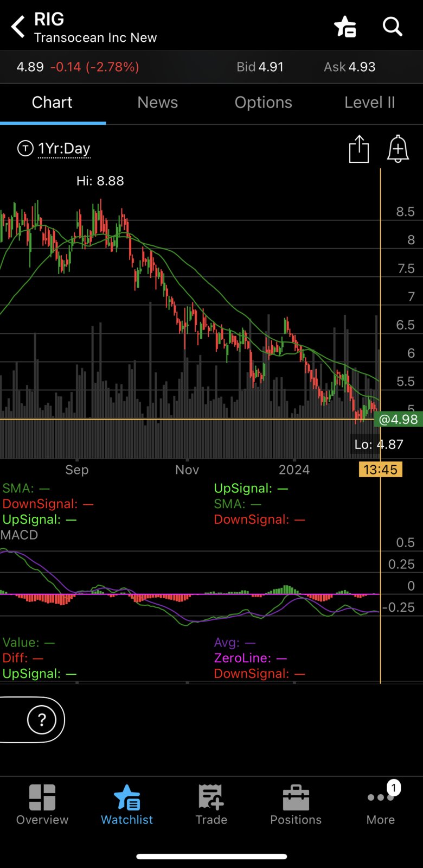This screenshot has width=423, height=868.
Task: Open the question mark help button
Action: [42, 720]
